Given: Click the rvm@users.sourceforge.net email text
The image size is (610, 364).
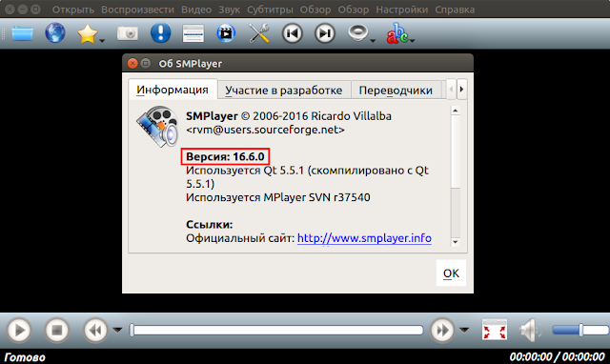Looking at the screenshot, I should (x=265, y=130).
